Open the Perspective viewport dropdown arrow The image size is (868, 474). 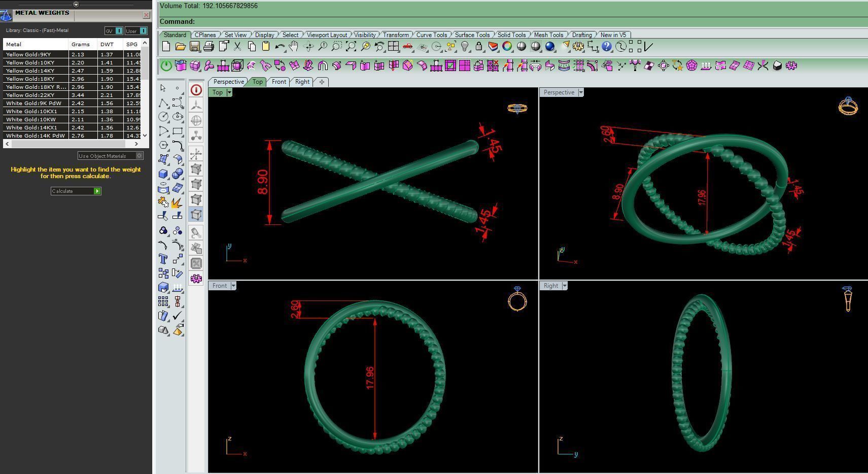tap(581, 92)
